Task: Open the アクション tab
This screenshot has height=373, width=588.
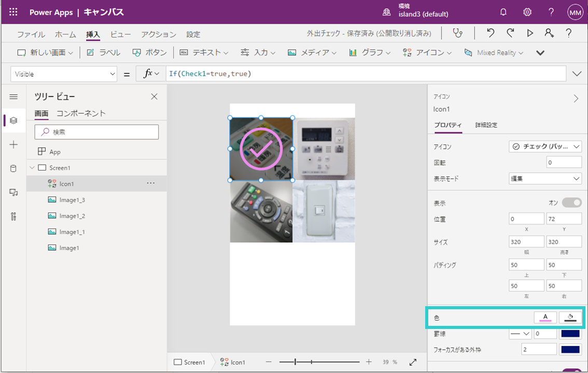Action: click(x=159, y=35)
